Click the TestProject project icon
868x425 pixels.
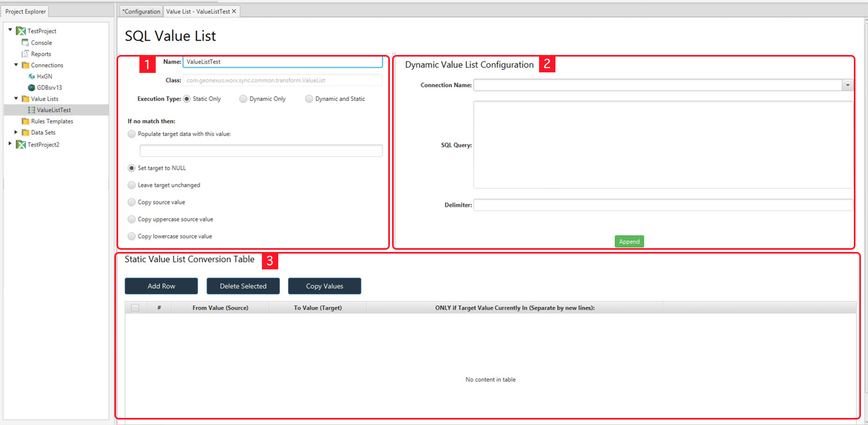(x=21, y=31)
